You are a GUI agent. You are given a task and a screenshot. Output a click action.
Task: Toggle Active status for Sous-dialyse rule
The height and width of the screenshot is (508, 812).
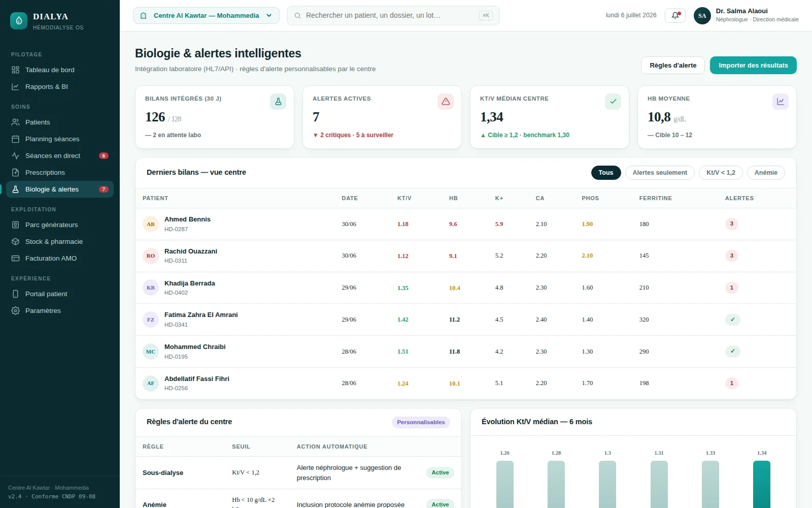pyautogui.click(x=440, y=472)
